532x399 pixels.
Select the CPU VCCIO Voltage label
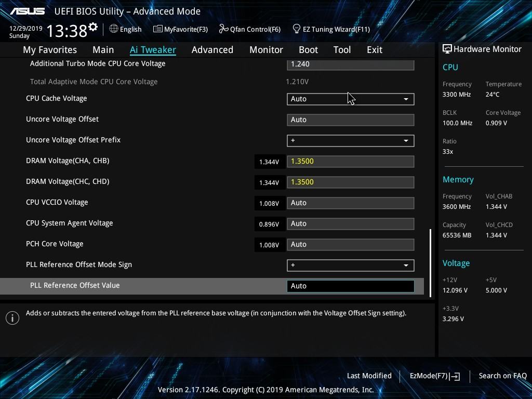pyautogui.click(x=57, y=202)
